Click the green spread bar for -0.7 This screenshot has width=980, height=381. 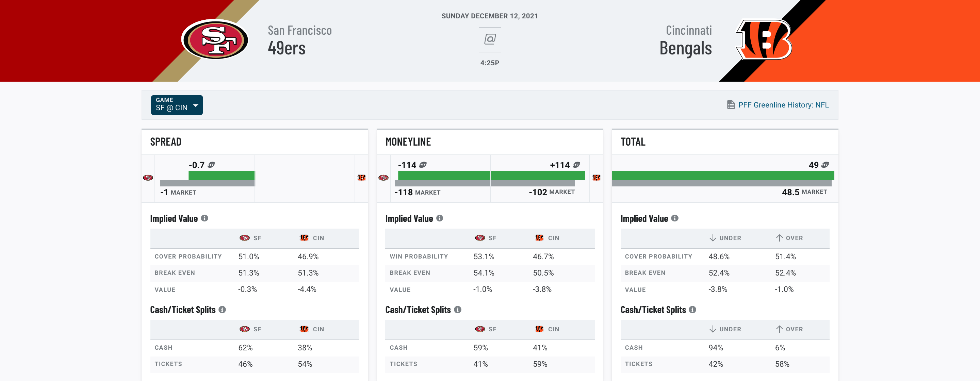[x=222, y=175]
